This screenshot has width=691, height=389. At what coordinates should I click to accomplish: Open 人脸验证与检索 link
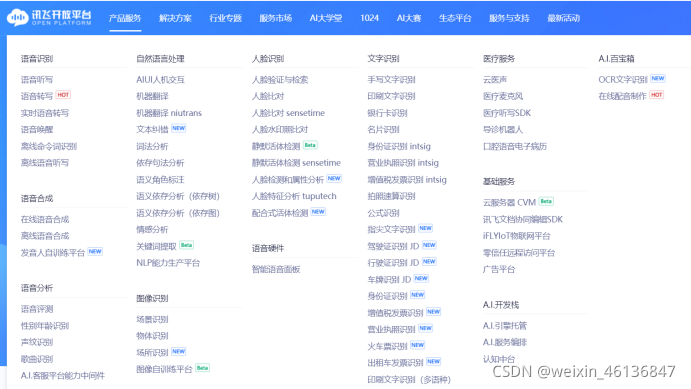point(280,80)
